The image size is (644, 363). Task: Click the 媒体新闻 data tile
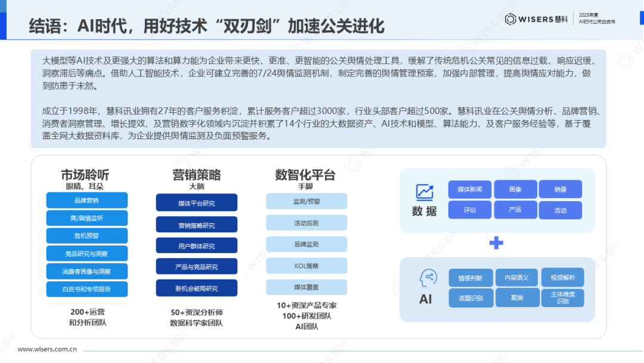click(x=470, y=189)
